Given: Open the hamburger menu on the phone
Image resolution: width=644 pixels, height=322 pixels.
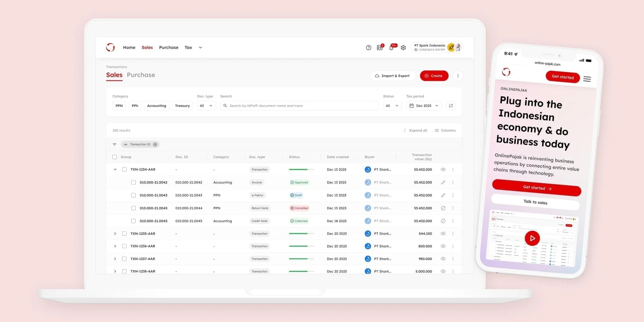Looking at the screenshot, I should 587,79.
